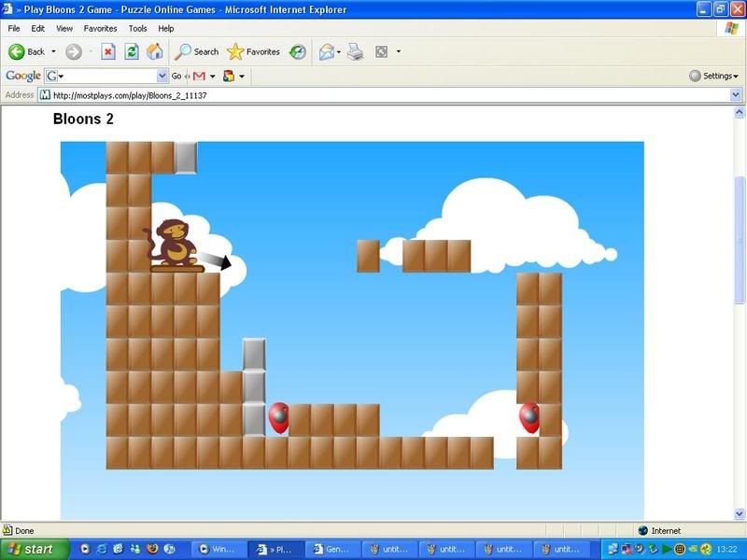Click the scrollbar down arrow
747x560 pixels.
pyautogui.click(x=740, y=514)
